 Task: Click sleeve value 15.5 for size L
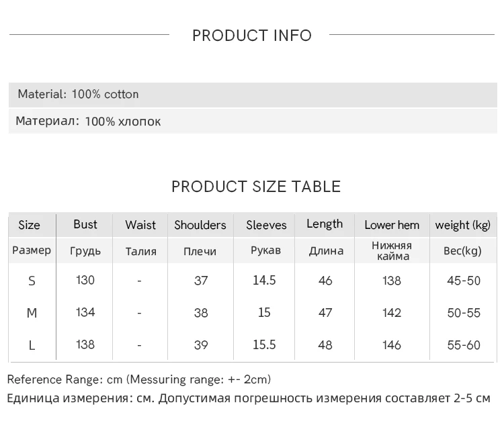264,344
